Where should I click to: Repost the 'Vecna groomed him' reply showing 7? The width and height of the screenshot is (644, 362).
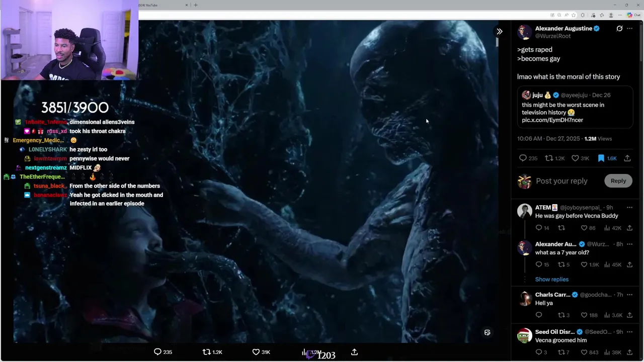point(563,352)
